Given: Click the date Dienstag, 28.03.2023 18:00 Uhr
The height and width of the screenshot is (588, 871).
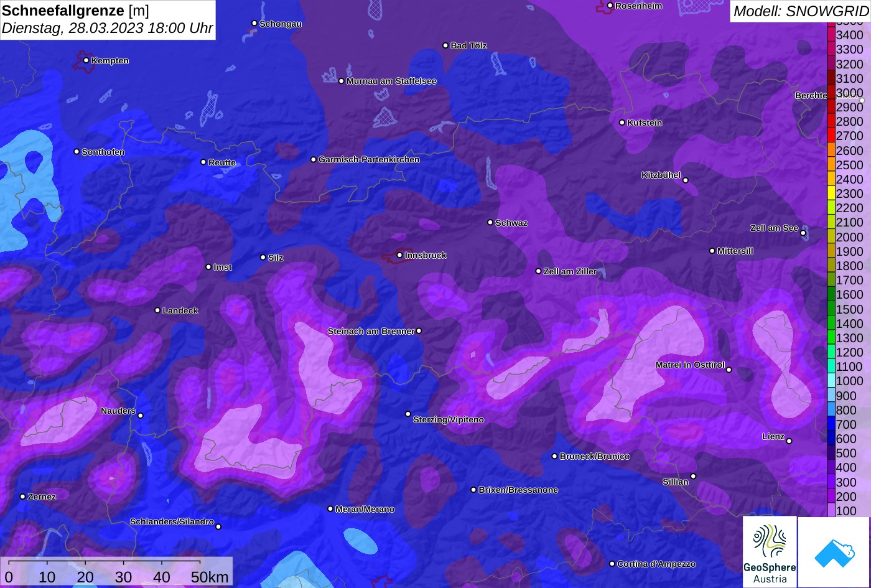Looking at the screenshot, I should [108, 29].
